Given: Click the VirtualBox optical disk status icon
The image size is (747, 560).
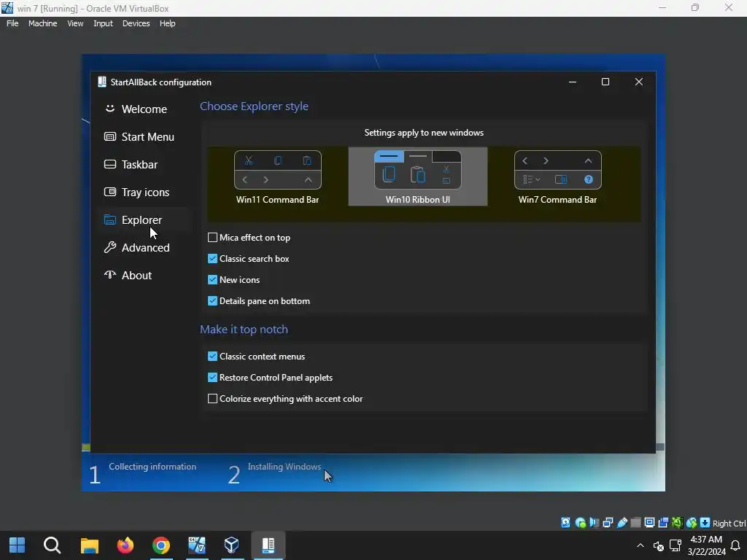Looking at the screenshot, I should [580, 523].
